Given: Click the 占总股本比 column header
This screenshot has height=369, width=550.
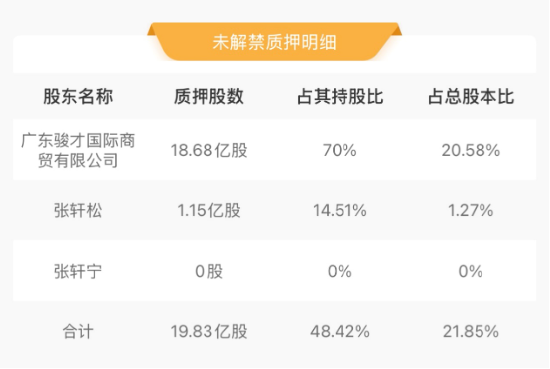Looking at the screenshot, I should click(x=471, y=96).
